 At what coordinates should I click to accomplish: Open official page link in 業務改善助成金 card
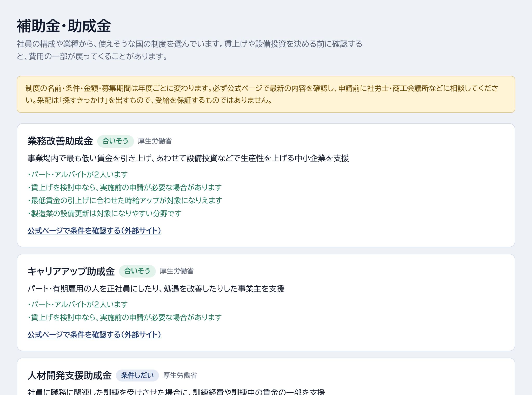point(94,231)
